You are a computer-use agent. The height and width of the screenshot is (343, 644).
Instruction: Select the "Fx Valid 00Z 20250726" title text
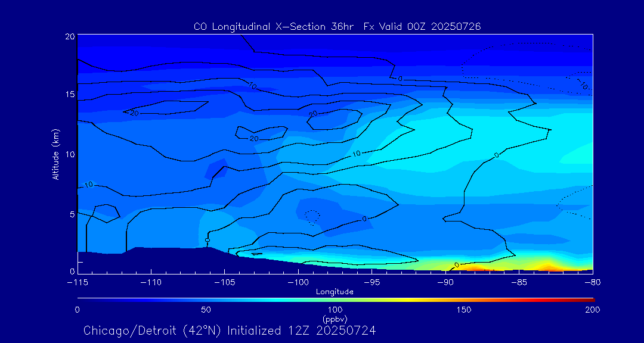point(422,27)
